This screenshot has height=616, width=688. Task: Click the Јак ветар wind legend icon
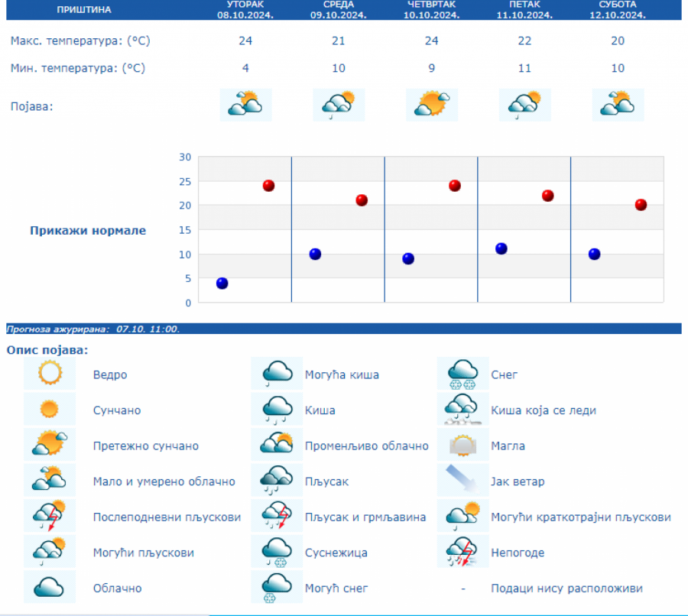pyautogui.click(x=462, y=481)
